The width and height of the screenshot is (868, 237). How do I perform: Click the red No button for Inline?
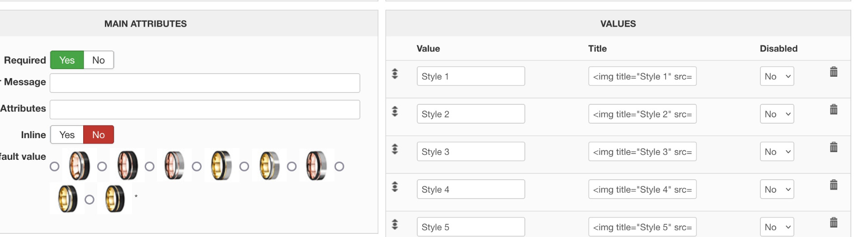pos(99,135)
